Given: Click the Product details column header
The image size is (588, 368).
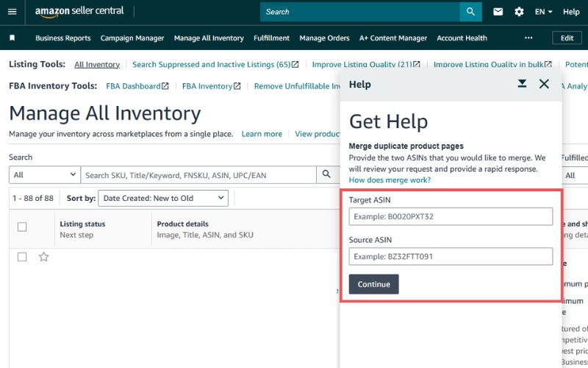Looking at the screenshot, I should (x=182, y=224).
